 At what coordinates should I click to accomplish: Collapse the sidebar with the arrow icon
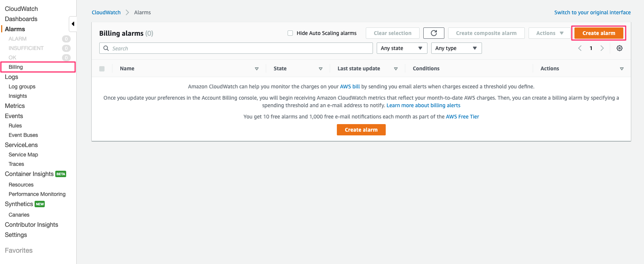click(73, 24)
